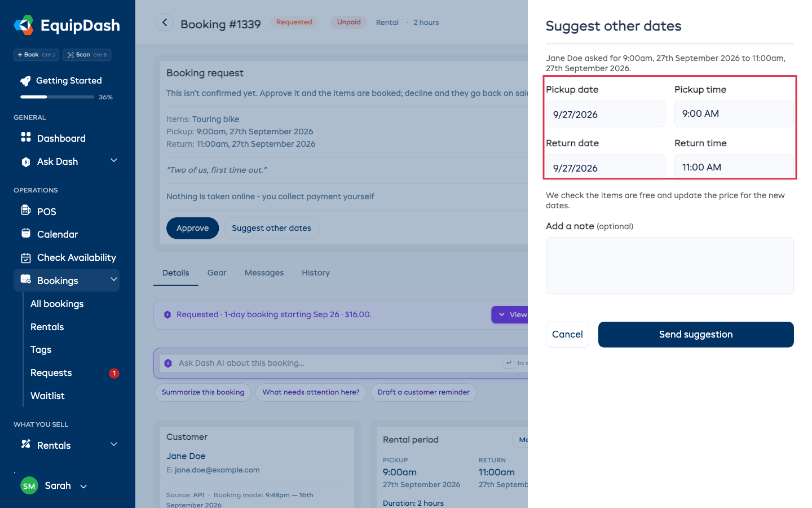Expand the Ask Dash submenu chevron

tap(114, 160)
